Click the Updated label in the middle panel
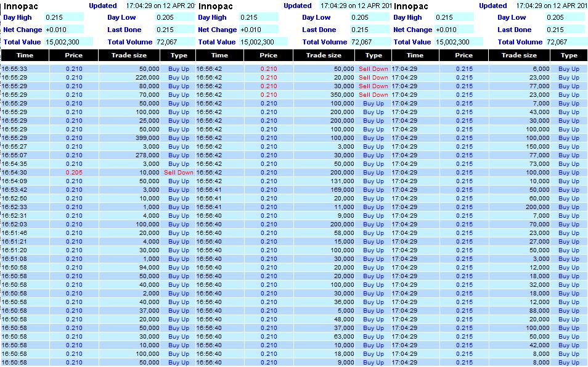 (297, 6)
